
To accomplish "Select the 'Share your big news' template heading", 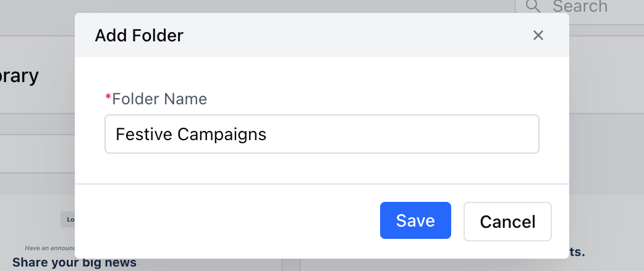I will [74, 262].
